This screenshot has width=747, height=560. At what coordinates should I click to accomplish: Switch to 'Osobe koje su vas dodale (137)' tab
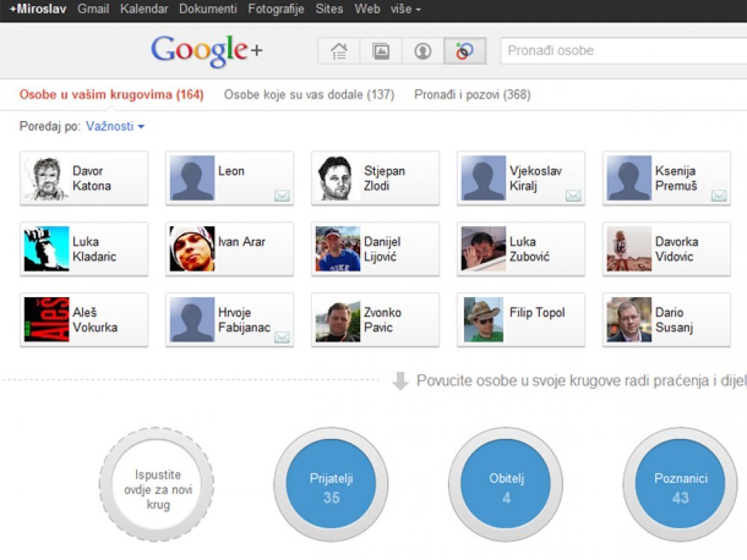click(x=309, y=95)
